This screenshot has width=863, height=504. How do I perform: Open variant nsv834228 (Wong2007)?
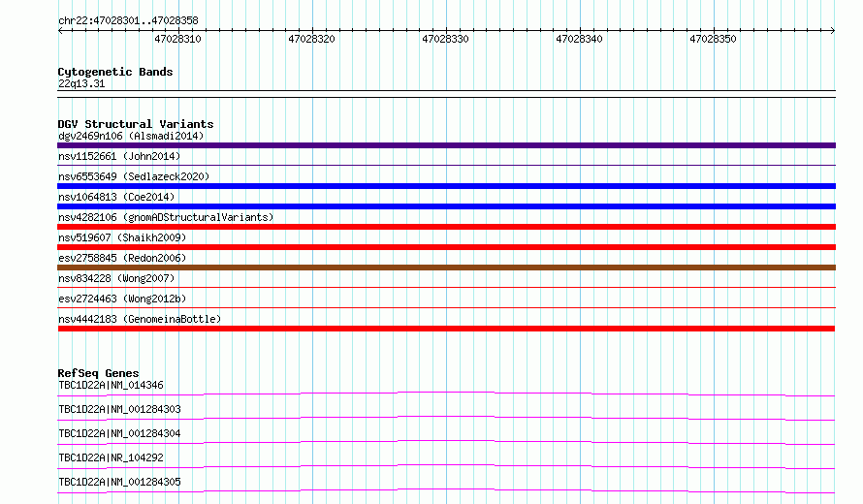tap(116, 278)
